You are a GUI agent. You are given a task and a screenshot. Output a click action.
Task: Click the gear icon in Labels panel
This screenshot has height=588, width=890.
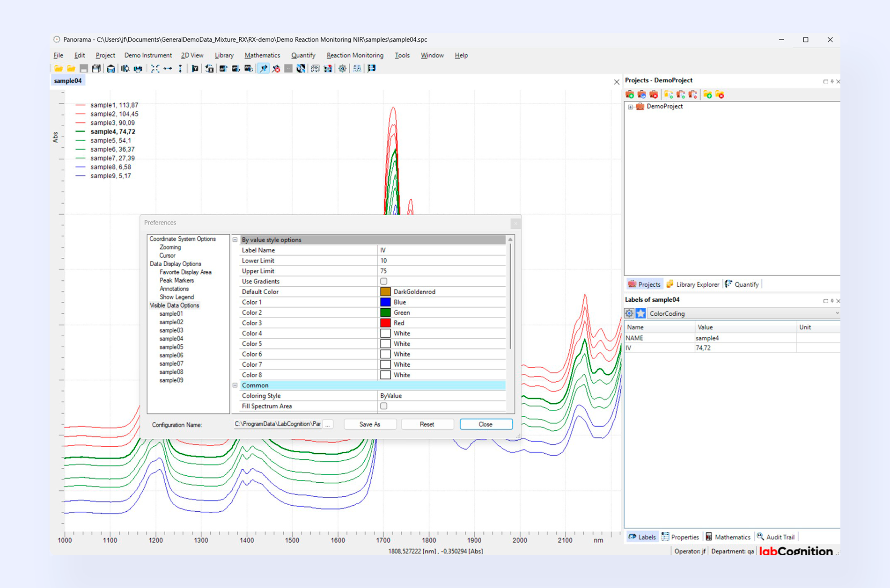point(629,313)
